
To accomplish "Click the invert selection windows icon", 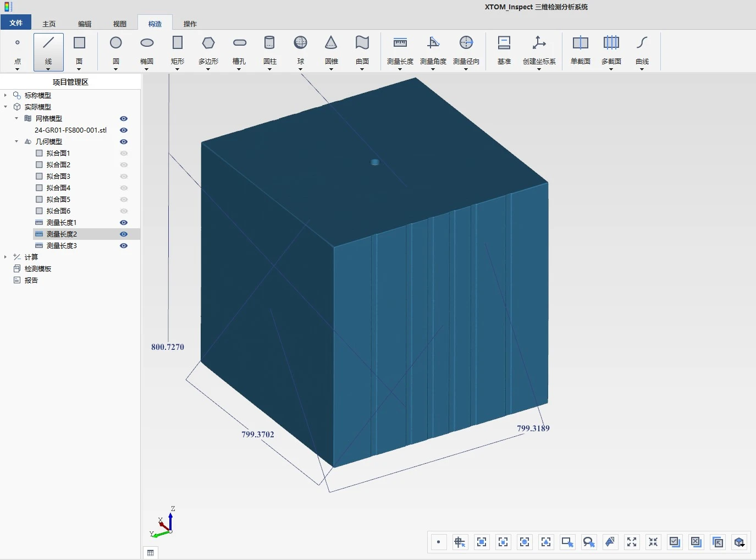I will [x=718, y=542].
